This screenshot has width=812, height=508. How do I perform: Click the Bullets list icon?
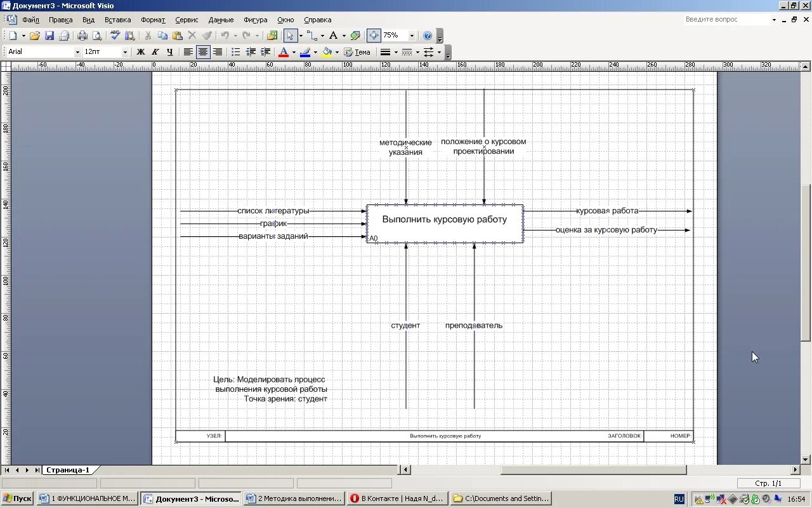click(x=235, y=52)
